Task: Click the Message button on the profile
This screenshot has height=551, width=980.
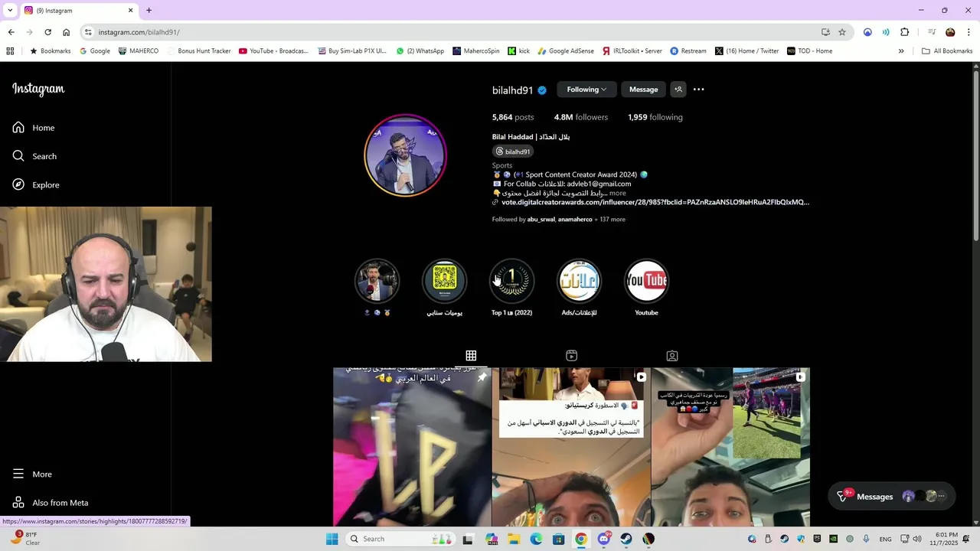Action: (643, 90)
